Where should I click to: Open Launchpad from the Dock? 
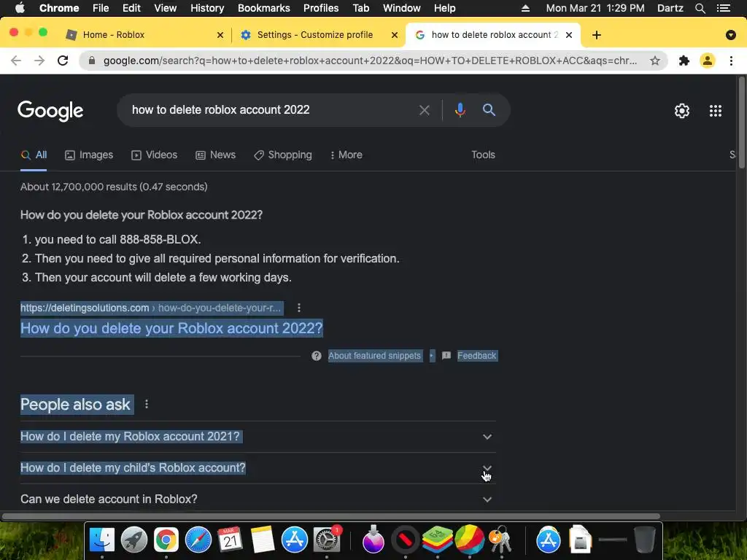tap(134, 540)
